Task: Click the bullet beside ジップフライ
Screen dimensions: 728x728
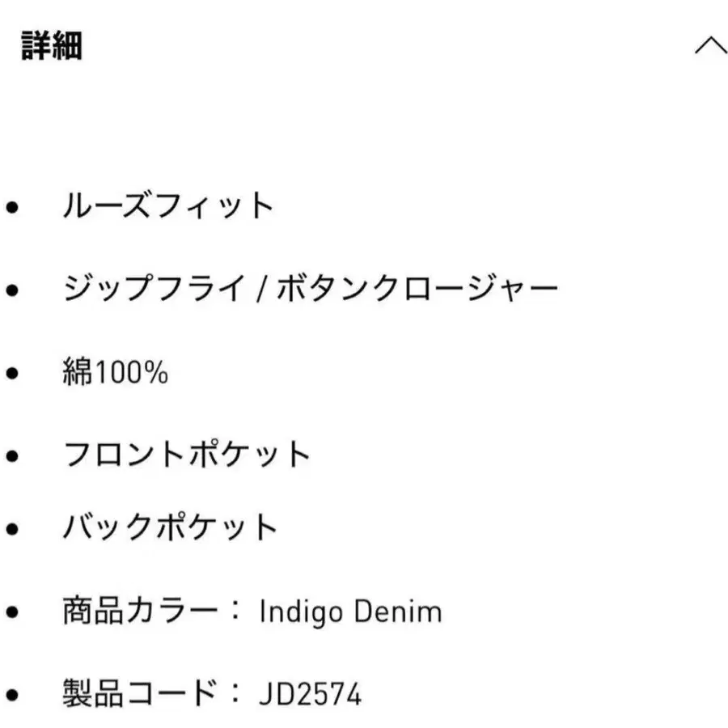Action: click(x=11, y=290)
